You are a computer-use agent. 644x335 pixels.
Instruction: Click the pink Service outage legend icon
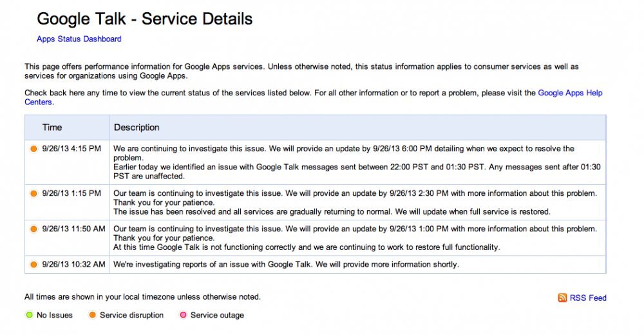click(x=183, y=315)
